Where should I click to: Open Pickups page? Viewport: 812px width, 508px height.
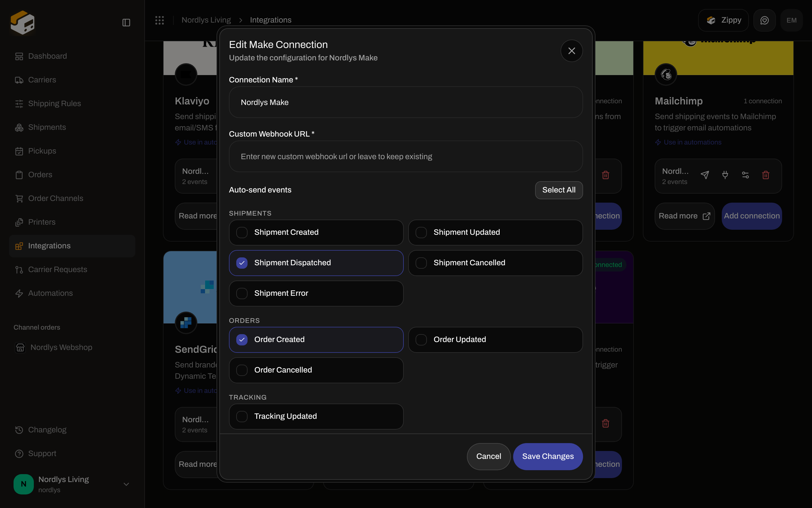click(72, 151)
